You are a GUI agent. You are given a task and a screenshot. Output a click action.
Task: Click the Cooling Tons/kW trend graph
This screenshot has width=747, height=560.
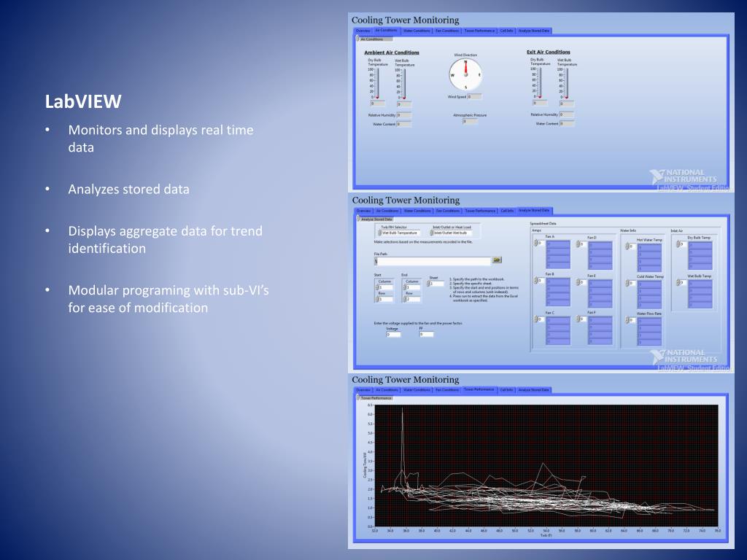tap(546, 466)
